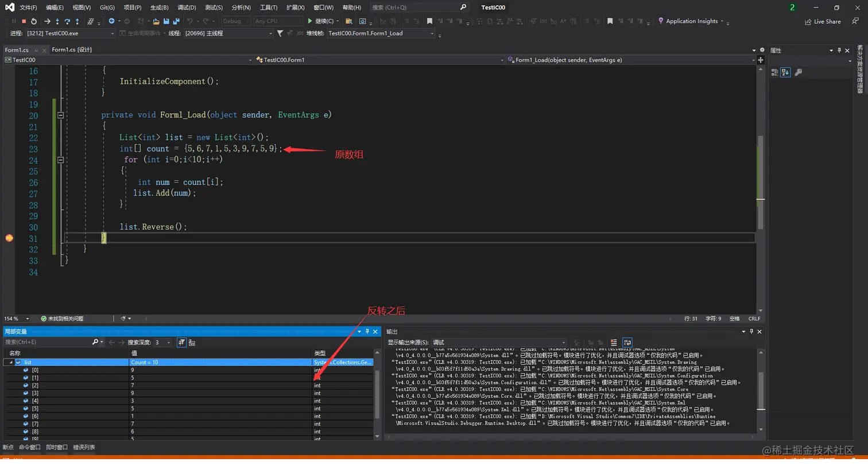This screenshot has width=868, height=470.
Task: Restart the debug session
Action: (x=34, y=21)
